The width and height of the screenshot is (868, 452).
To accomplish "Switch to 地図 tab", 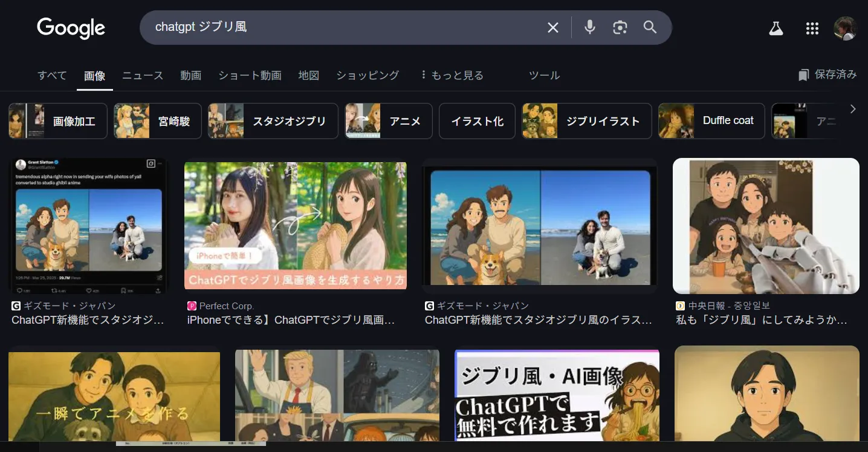I will [x=308, y=76].
